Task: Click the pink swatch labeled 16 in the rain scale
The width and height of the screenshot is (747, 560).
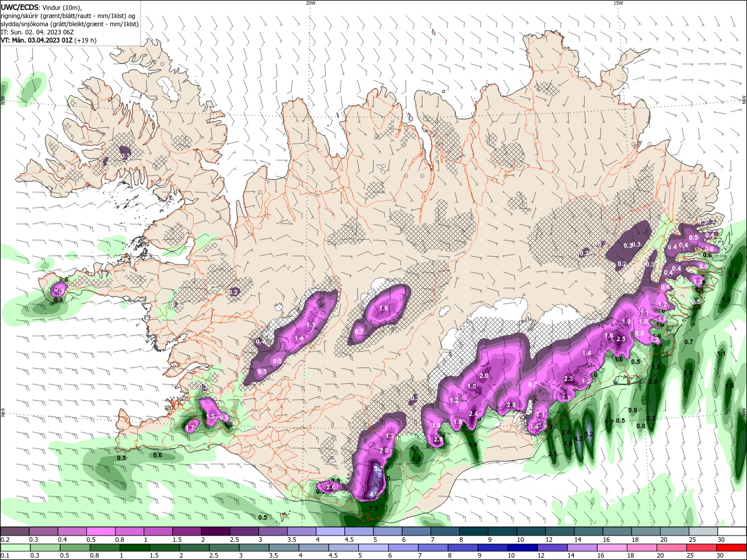Action: pos(612,548)
